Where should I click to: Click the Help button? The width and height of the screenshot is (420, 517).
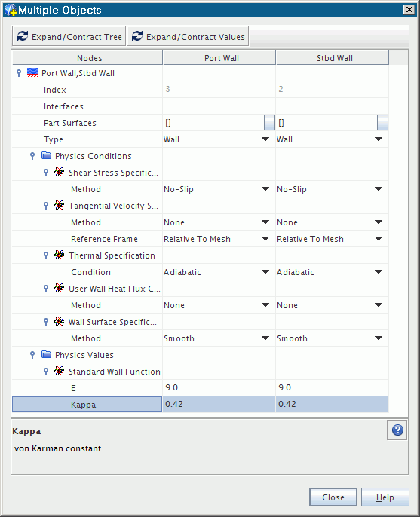pyautogui.click(x=385, y=497)
